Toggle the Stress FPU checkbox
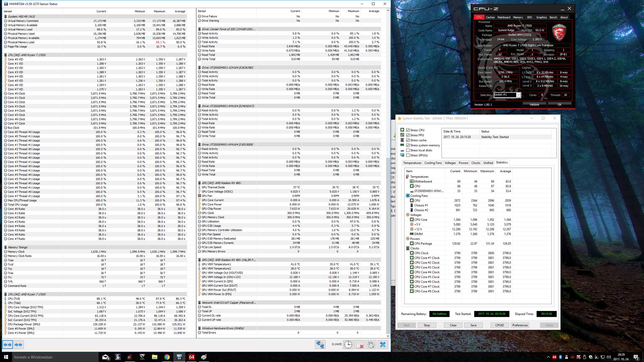Image resolution: width=644 pixels, height=362 pixels. 408,135
